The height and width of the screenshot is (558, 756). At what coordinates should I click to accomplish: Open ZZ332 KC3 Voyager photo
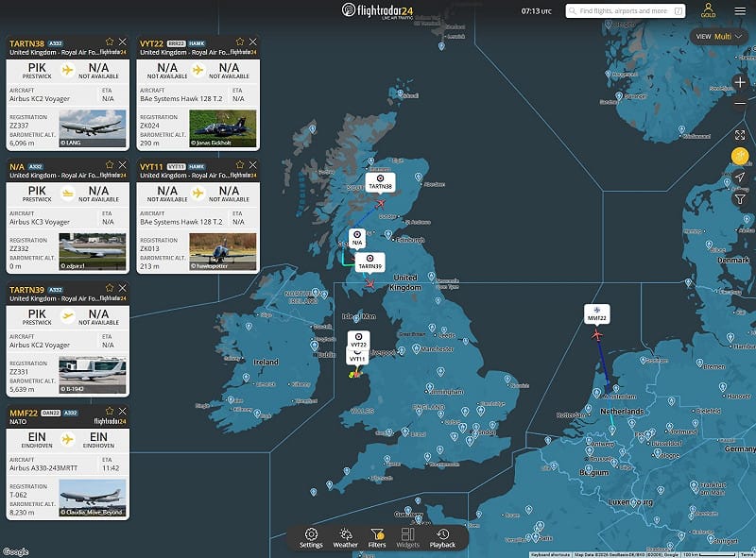point(92,251)
